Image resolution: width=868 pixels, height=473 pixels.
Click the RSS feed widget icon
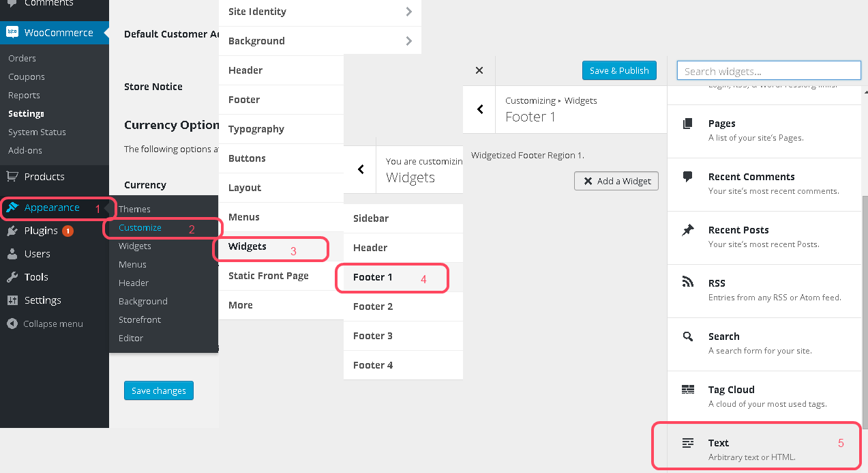tap(688, 283)
